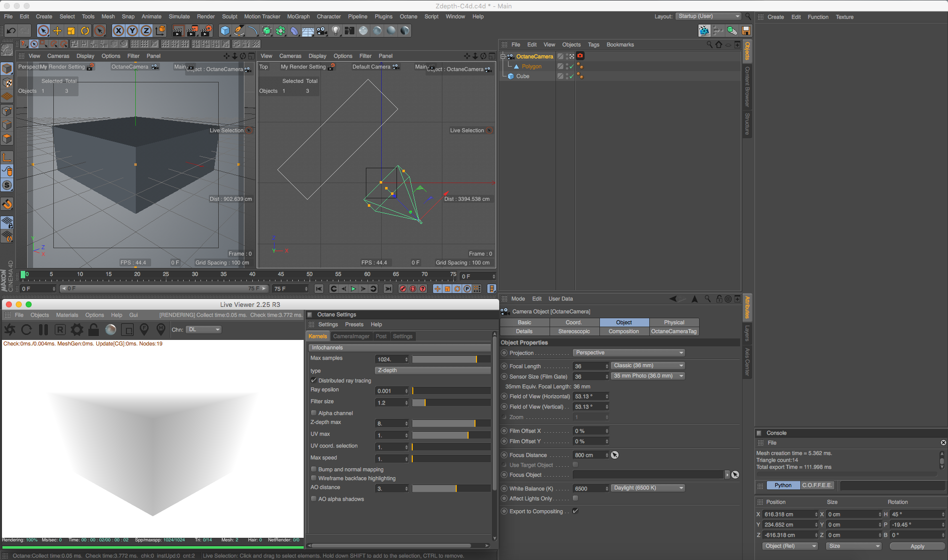Click the Rotate tool icon
This screenshot has width=948, height=560.
pos(85,31)
